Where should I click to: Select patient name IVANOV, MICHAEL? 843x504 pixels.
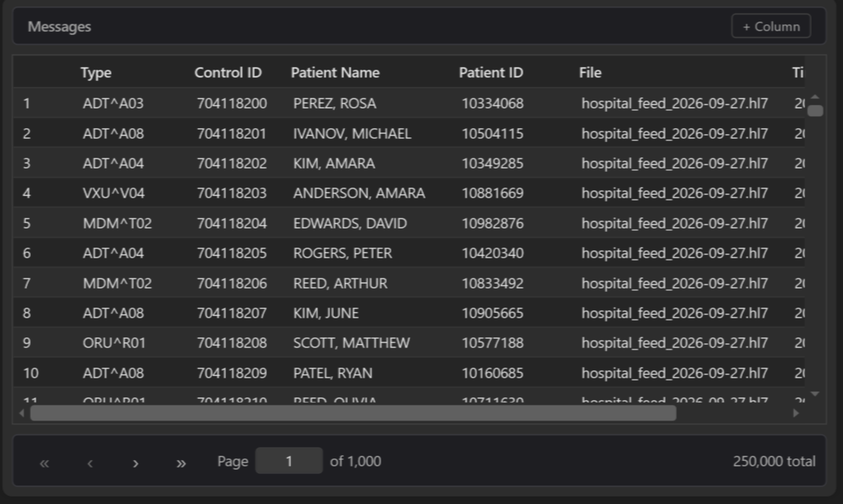coord(352,134)
